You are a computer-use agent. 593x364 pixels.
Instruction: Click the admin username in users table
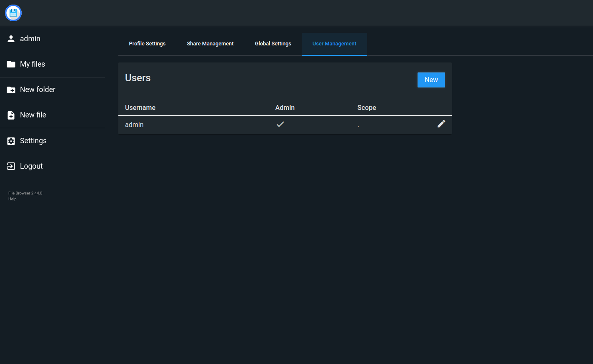(134, 125)
